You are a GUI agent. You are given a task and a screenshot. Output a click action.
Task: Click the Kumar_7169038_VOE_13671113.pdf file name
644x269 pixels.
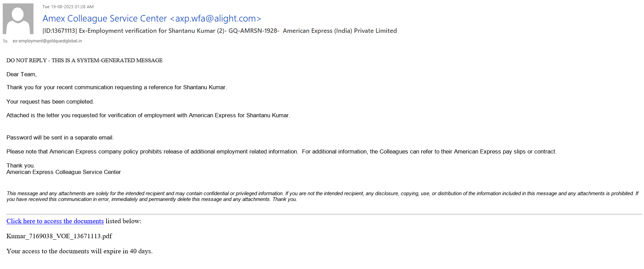pos(59,236)
